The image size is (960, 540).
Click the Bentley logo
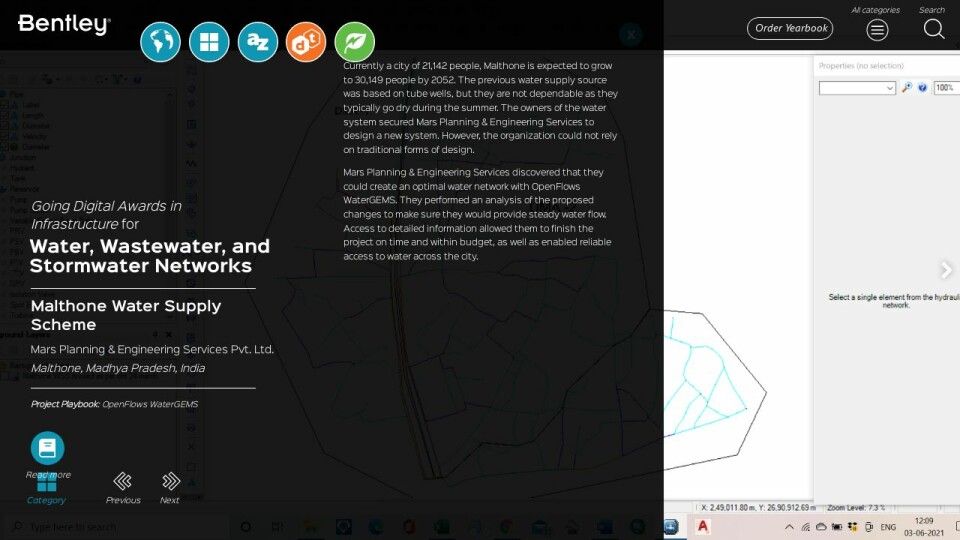(64, 24)
